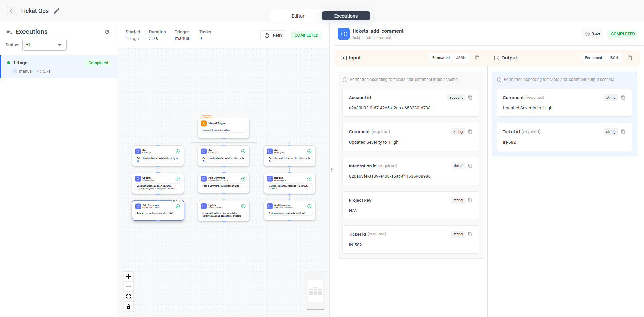Refresh the executions list
The width and height of the screenshot is (644, 317).
pos(107,32)
